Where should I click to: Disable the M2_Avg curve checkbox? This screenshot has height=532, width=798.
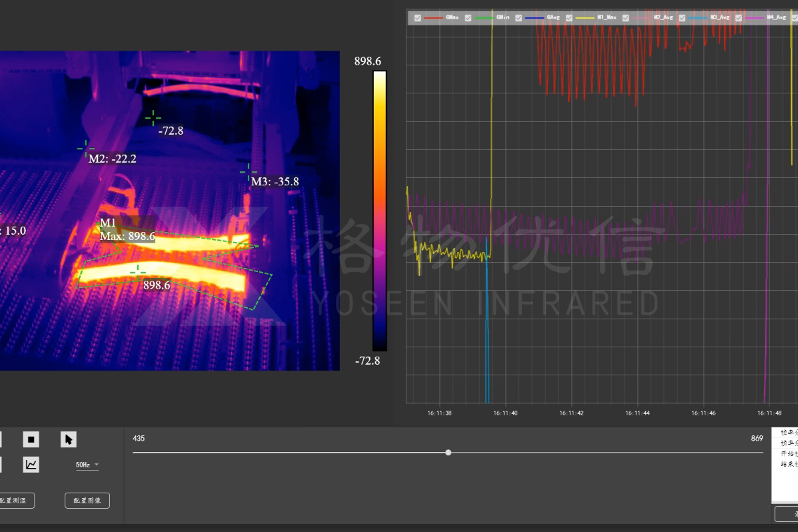tap(625, 18)
